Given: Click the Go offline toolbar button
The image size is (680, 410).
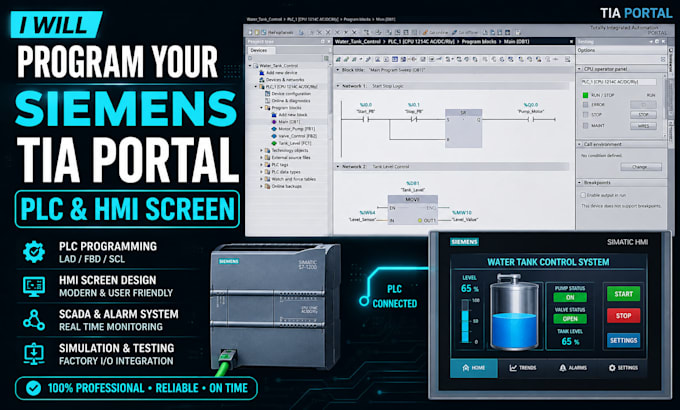Looking at the screenshot, I should click(465, 32).
